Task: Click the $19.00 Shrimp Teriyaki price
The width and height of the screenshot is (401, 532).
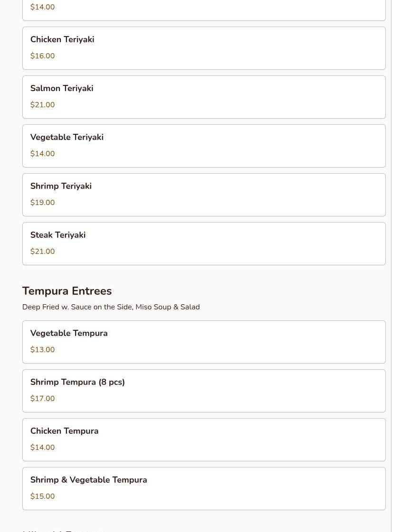Action: click(x=42, y=203)
